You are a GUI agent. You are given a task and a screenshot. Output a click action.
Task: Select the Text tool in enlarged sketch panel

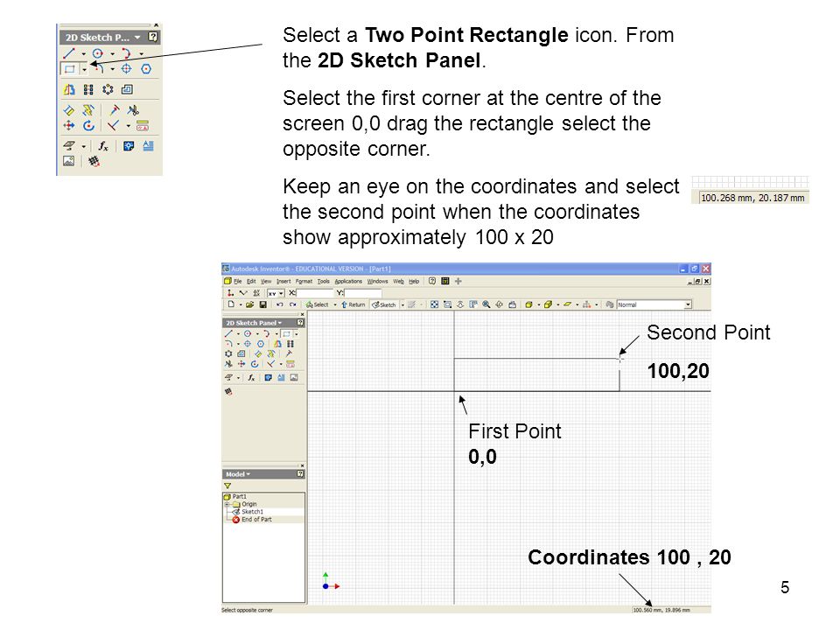click(x=149, y=146)
